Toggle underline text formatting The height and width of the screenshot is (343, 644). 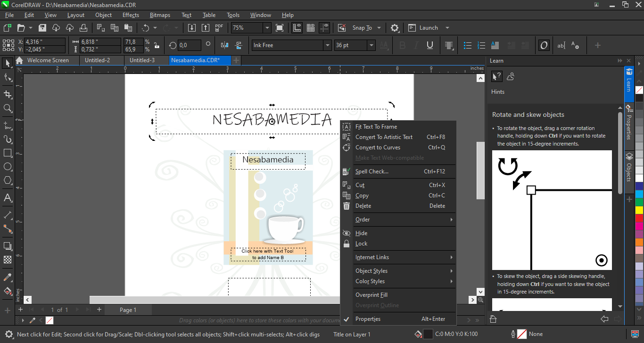coord(430,45)
